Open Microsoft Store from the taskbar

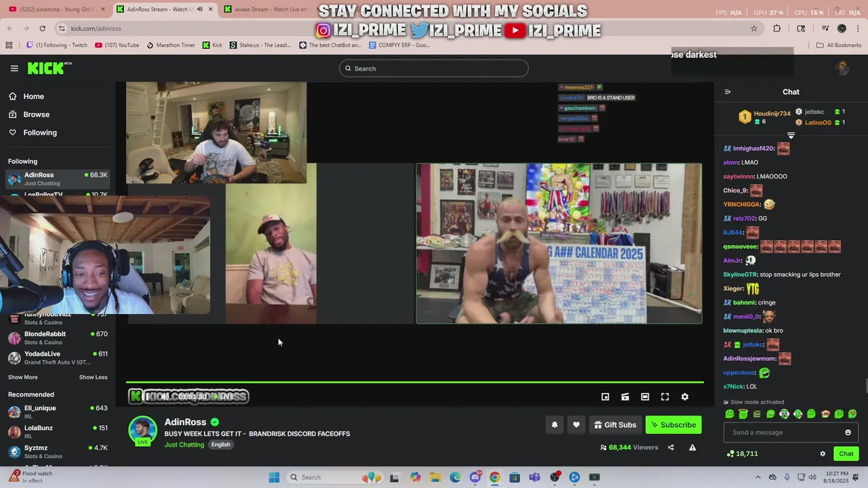515,477
